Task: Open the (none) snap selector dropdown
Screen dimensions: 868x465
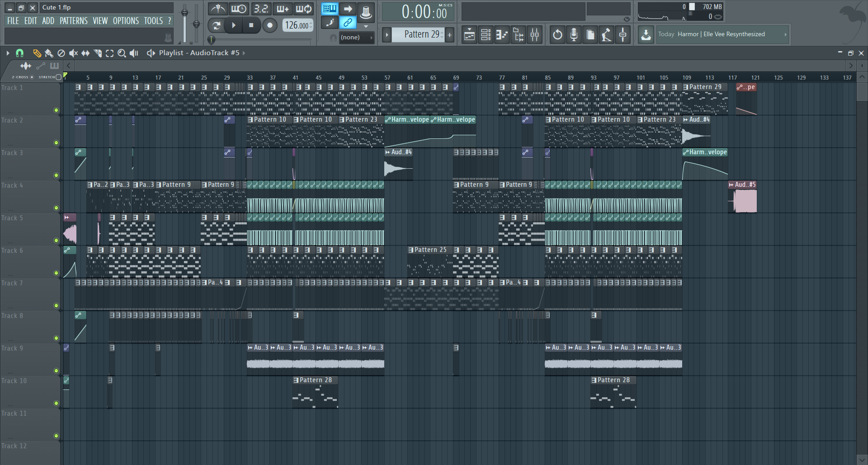Action: [x=356, y=38]
